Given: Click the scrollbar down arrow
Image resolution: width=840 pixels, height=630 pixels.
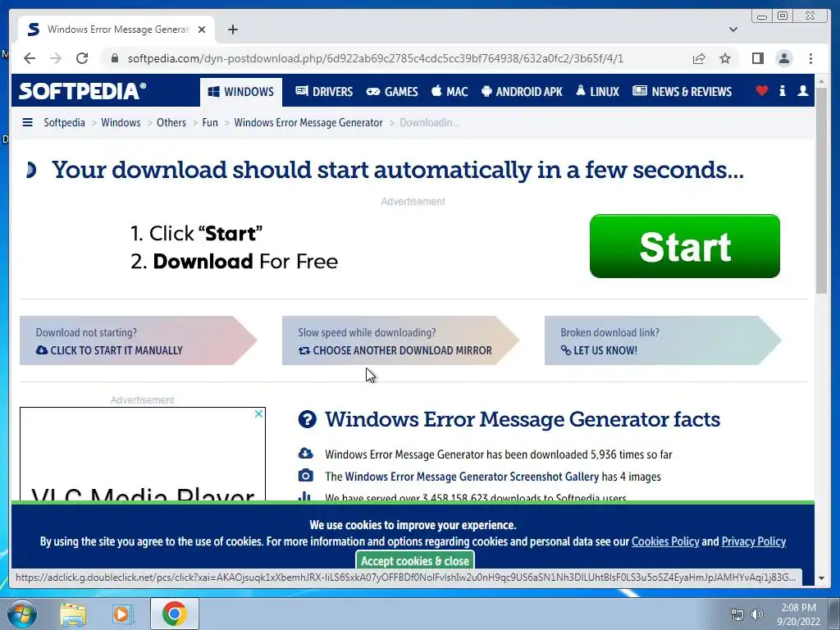Looking at the screenshot, I should 821,578.
